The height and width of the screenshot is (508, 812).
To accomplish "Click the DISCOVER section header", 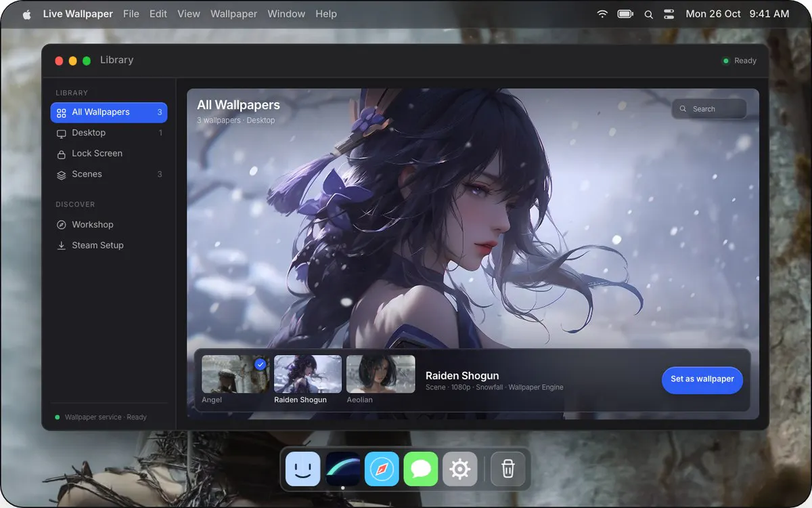I will click(x=75, y=205).
